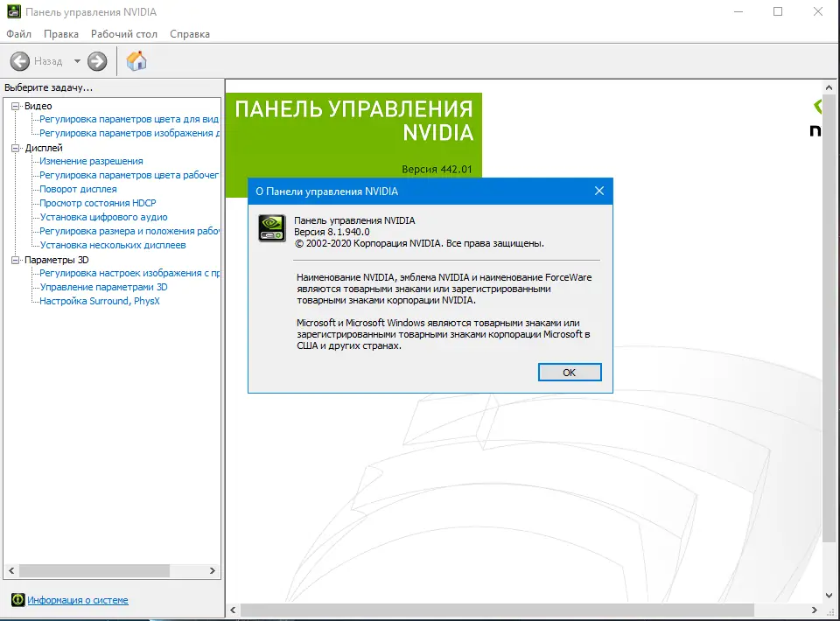Click the NVIDIA icon in About dialog
The image size is (840, 621).
tap(272, 228)
